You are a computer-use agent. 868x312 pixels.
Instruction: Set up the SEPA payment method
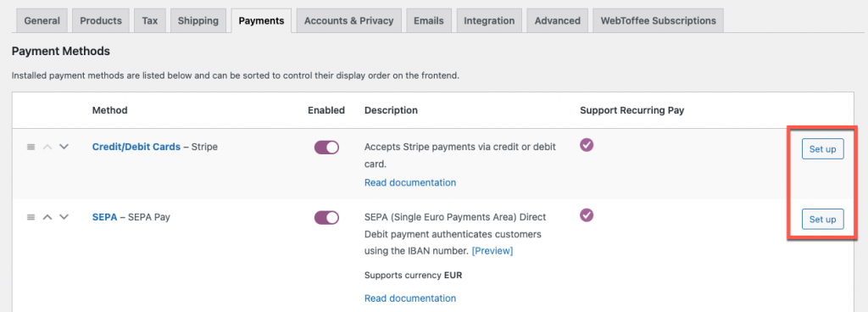(x=822, y=219)
